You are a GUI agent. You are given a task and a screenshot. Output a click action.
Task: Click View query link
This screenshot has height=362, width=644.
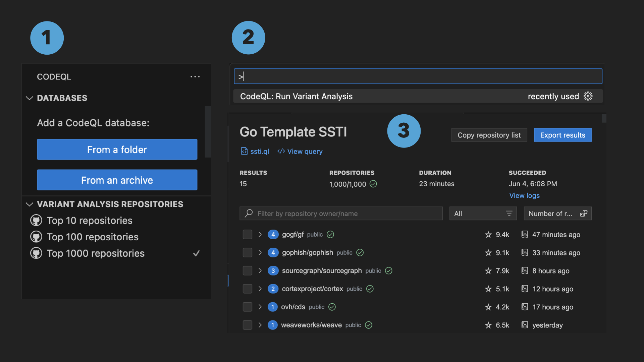pos(305,152)
